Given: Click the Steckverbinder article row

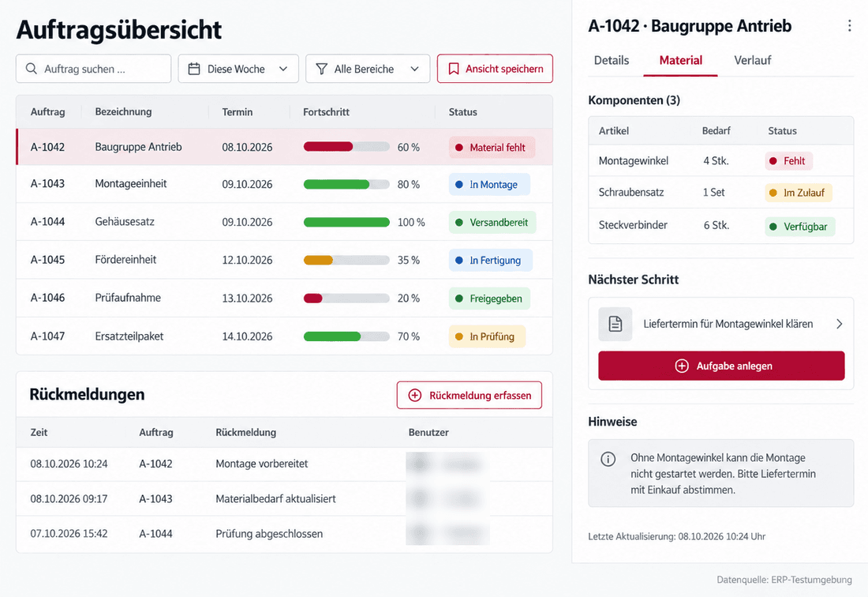Looking at the screenshot, I should click(720, 225).
